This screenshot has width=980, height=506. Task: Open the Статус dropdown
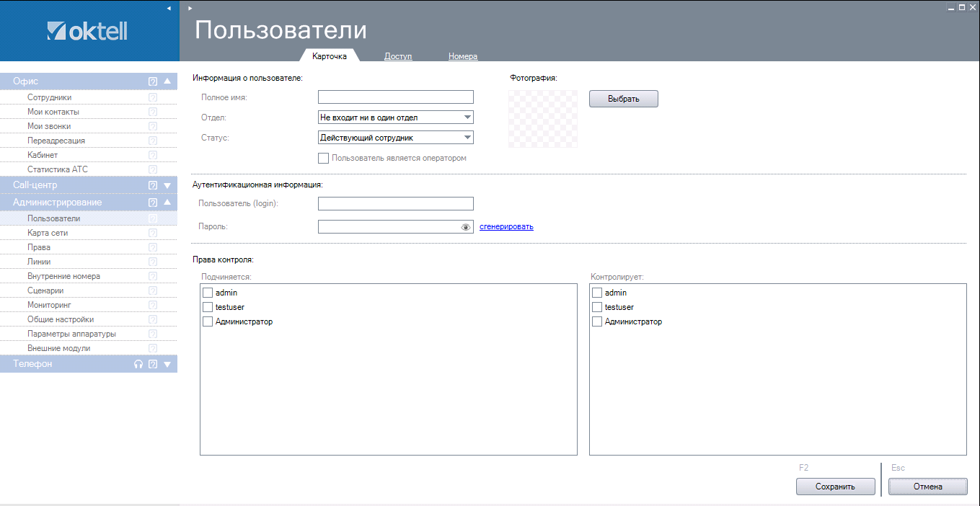pyautogui.click(x=395, y=138)
